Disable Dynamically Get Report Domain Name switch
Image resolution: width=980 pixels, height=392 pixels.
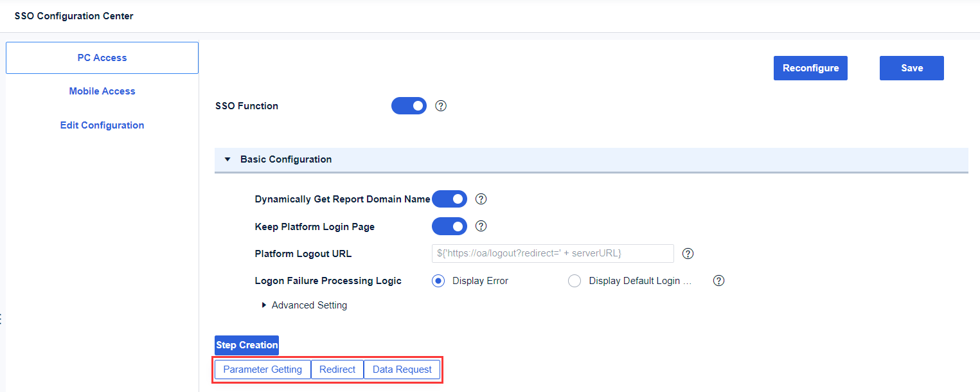[x=449, y=199]
